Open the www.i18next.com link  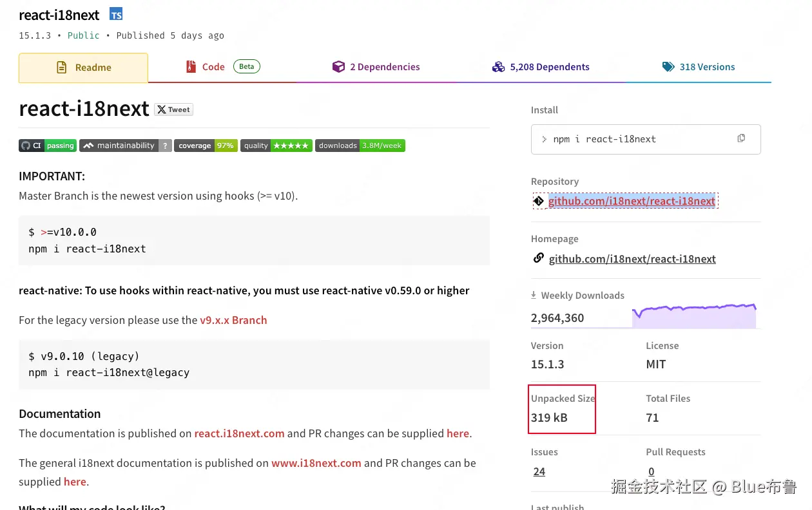(316, 463)
